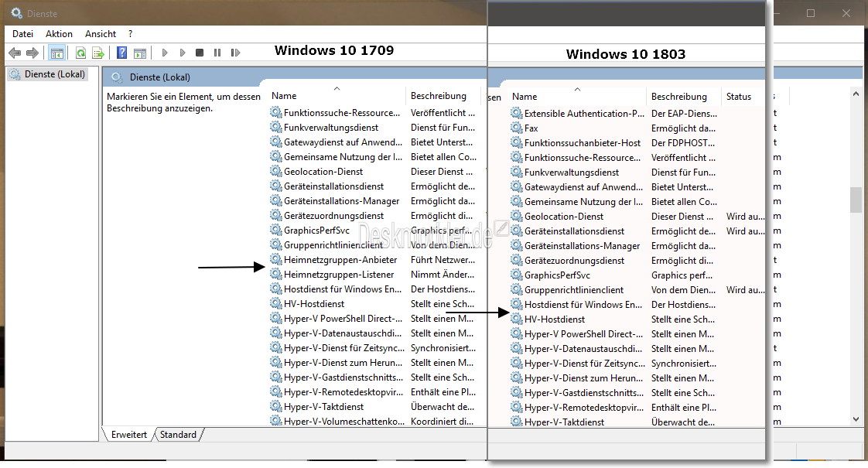The height and width of the screenshot is (468, 868).
Task: Click Geolocation-Dienst gear icon in 1709 list
Action: point(275,171)
